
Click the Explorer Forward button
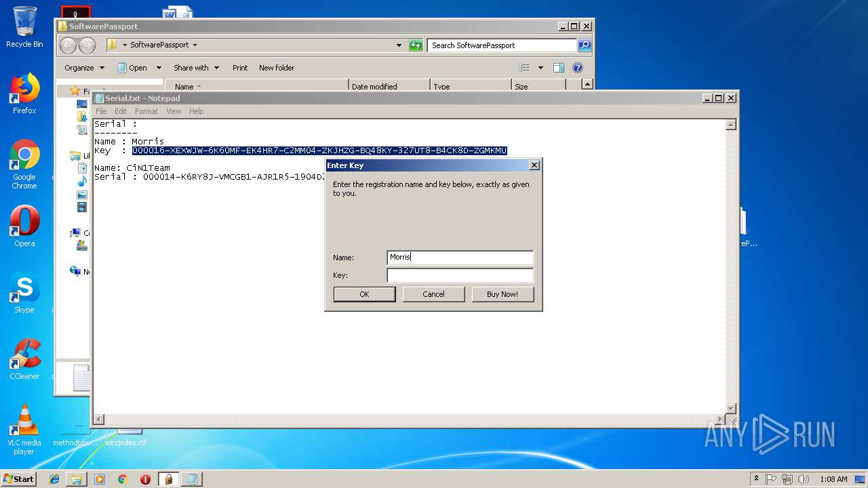click(87, 45)
